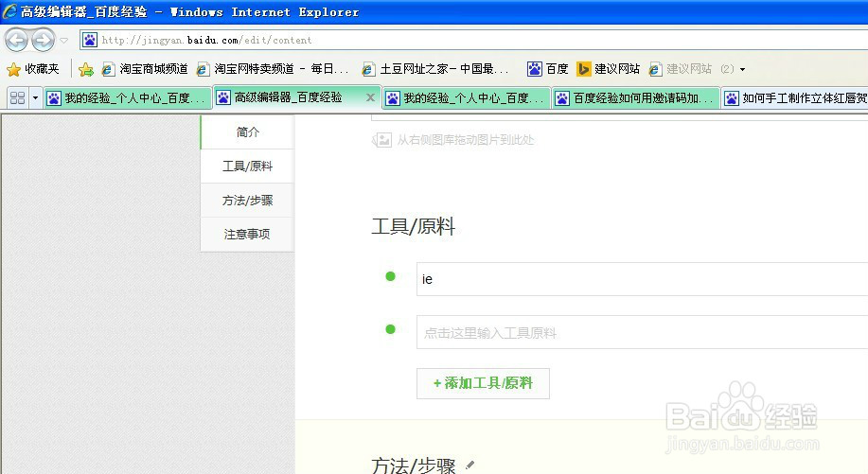Click the IE logo in the title bar
Image resolution: width=868 pixels, height=474 pixels.
[x=10, y=11]
